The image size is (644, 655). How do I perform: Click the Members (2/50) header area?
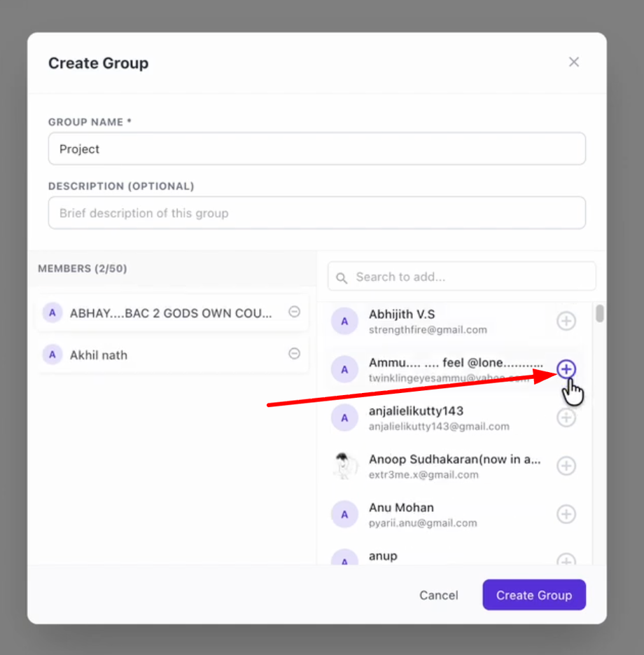82,268
